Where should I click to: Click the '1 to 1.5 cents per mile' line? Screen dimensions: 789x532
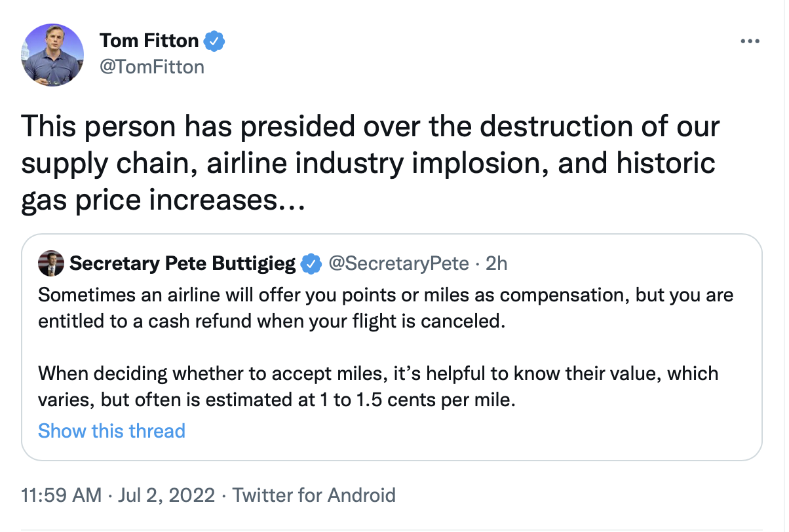[x=277, y=400]
